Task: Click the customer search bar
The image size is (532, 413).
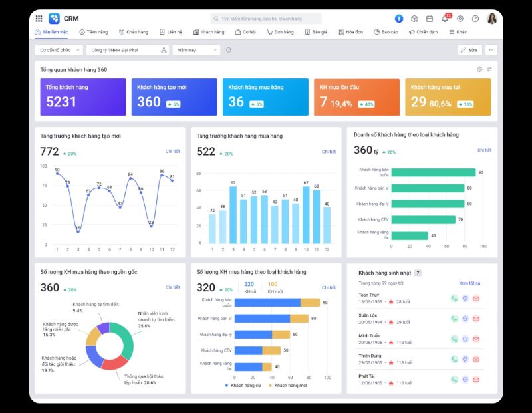Action: (x=266, y=18)
